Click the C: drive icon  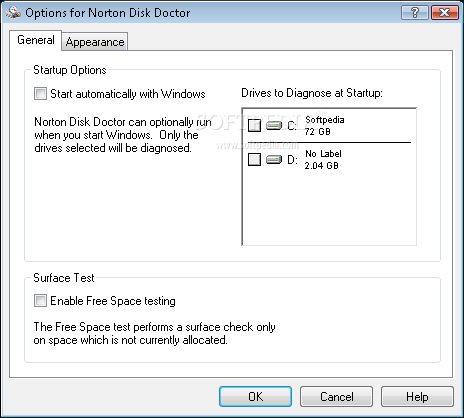pyautogui.click(x=274, y=126)
